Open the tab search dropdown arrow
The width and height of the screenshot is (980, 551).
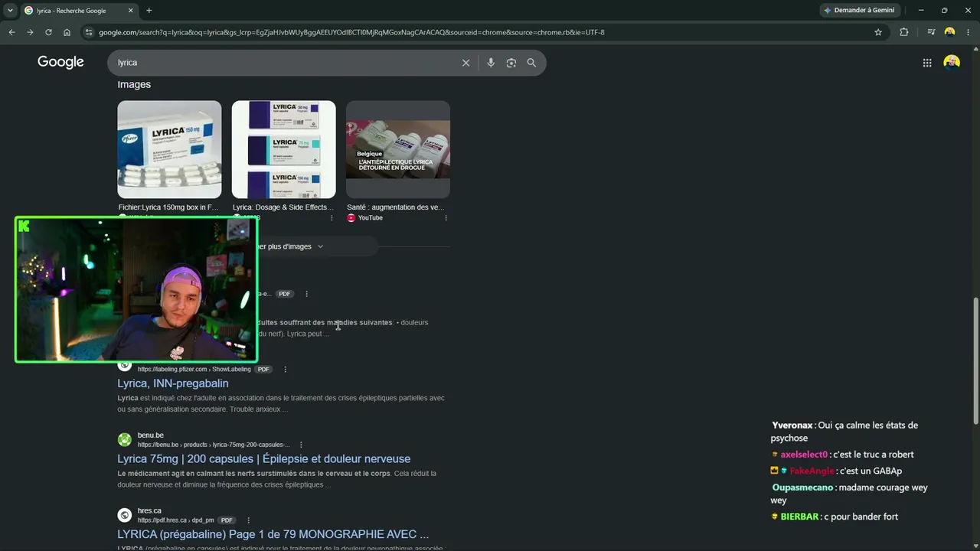click(x=10, y=11)
